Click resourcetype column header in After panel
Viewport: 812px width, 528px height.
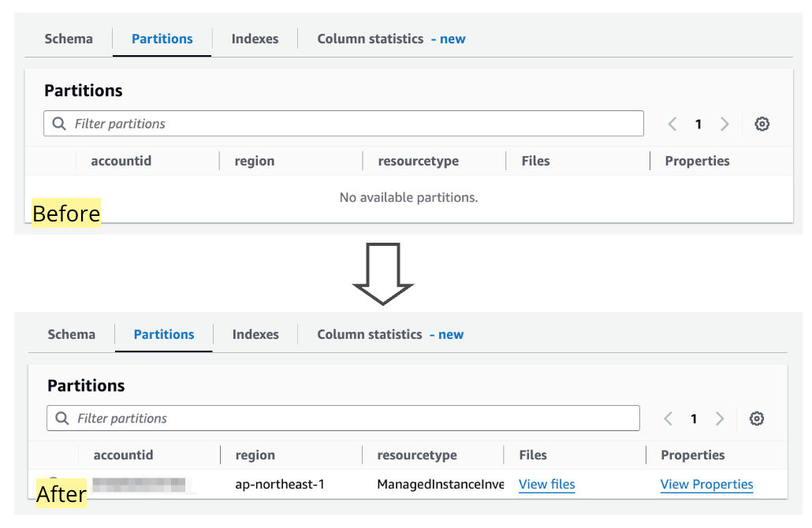(x=417, y=455)
